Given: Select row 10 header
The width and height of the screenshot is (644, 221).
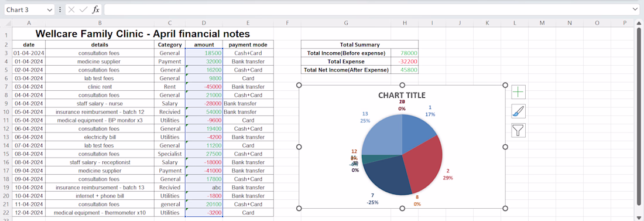Looking at the screenshot, I should 6,112.
